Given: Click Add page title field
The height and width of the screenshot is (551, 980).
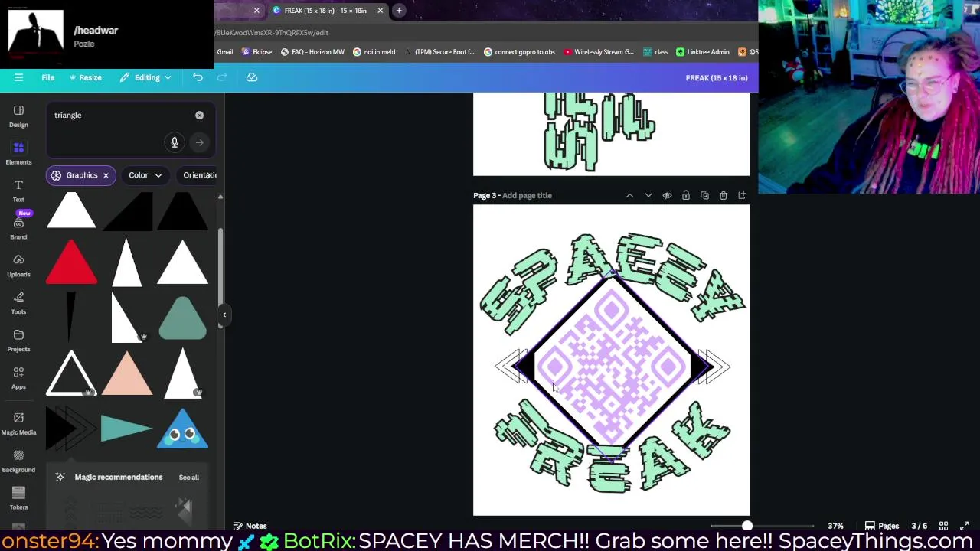Looking at the screenshot, I should click(527, 195).
